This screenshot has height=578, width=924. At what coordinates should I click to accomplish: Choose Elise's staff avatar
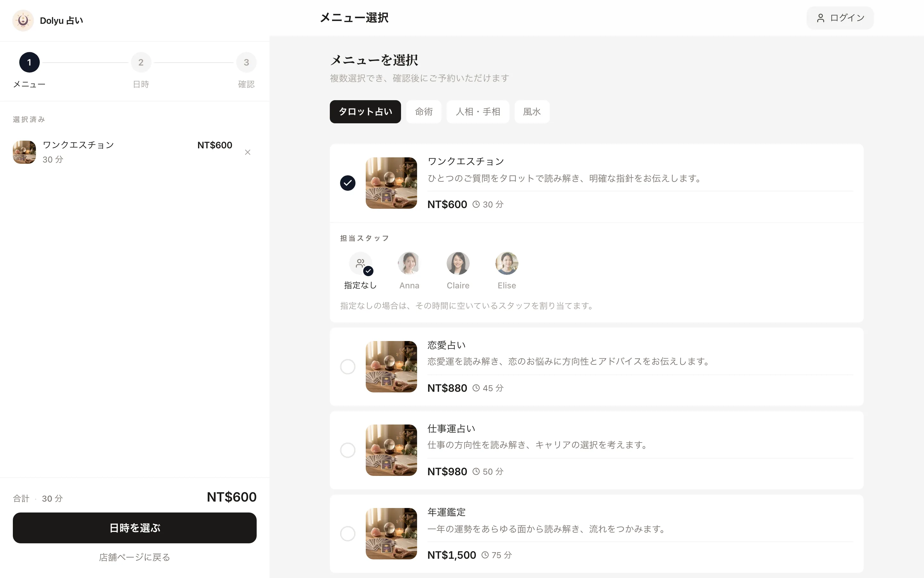click(x=507, y=263)
